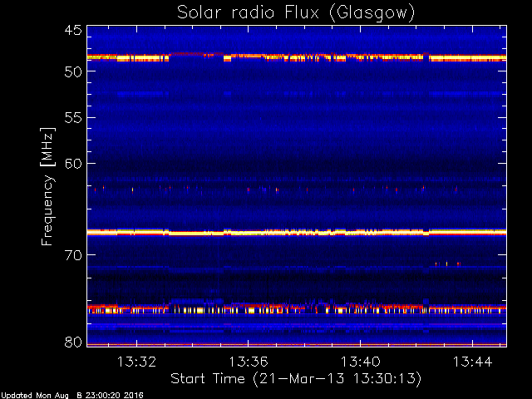Screen dimensions: 532x399
Task: Click the '13:32' time tick label
Action: pyautogui.click(x=136, y=362)
